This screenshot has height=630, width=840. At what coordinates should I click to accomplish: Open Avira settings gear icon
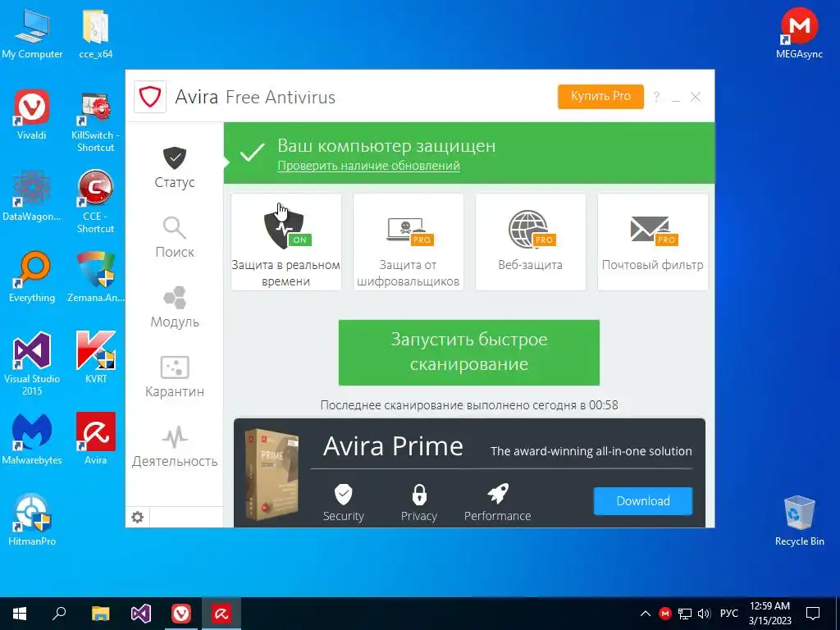pyautogui.click(x=138, y=517)
